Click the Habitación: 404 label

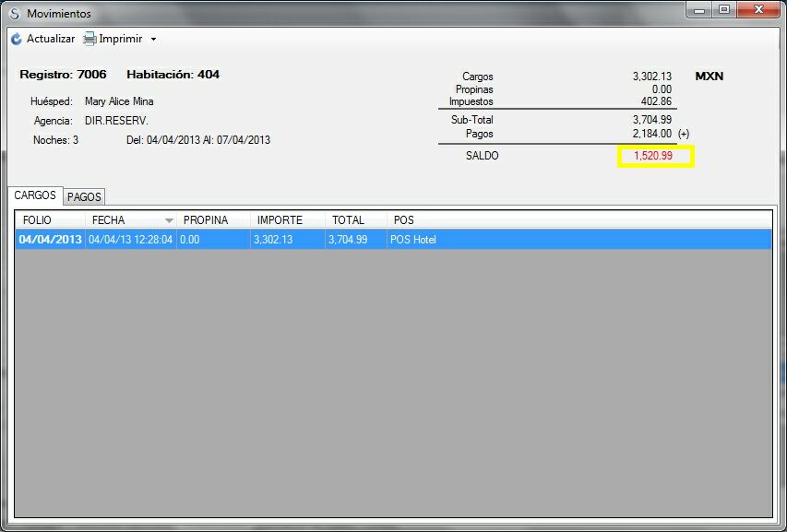tap(173, 75)
